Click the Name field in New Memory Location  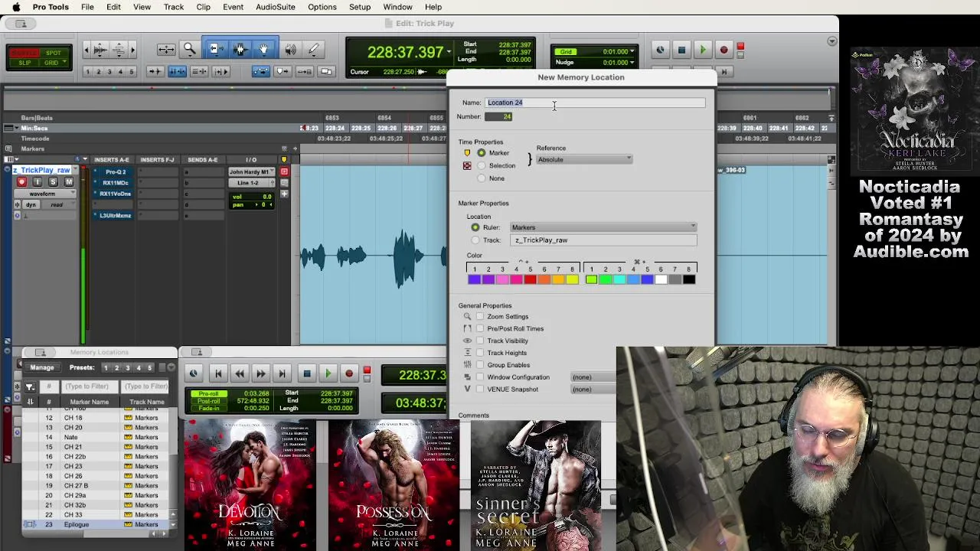(595, 103)
